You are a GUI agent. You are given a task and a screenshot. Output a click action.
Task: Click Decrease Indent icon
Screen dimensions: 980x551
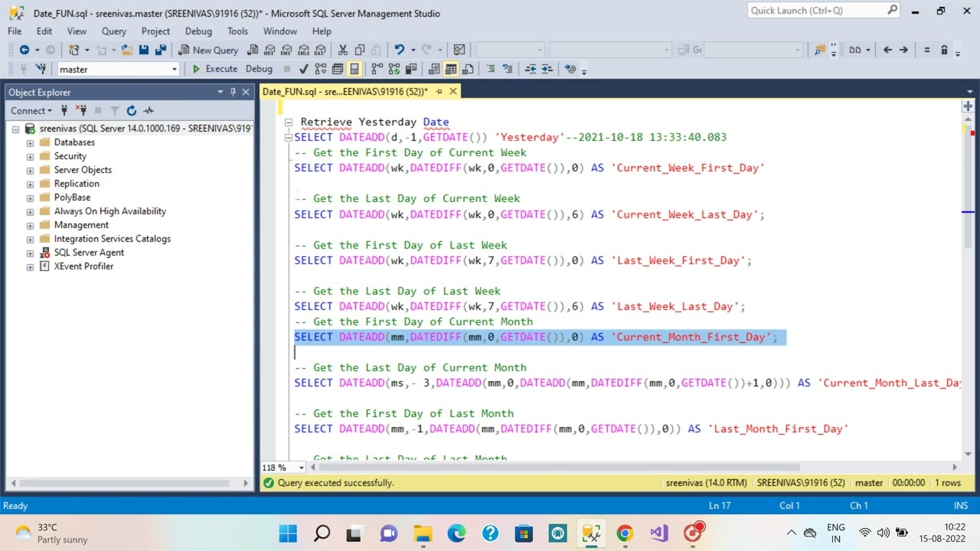(x=530, y=69)
